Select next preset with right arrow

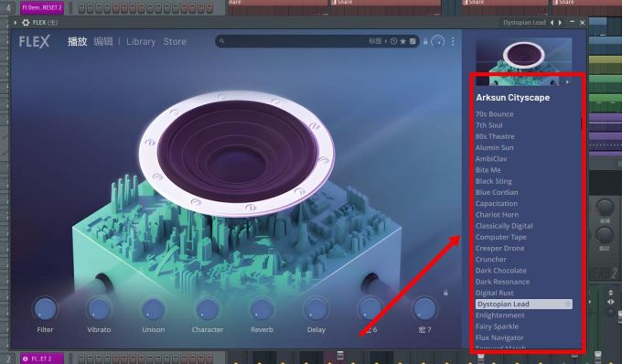(x=560, y=23)
